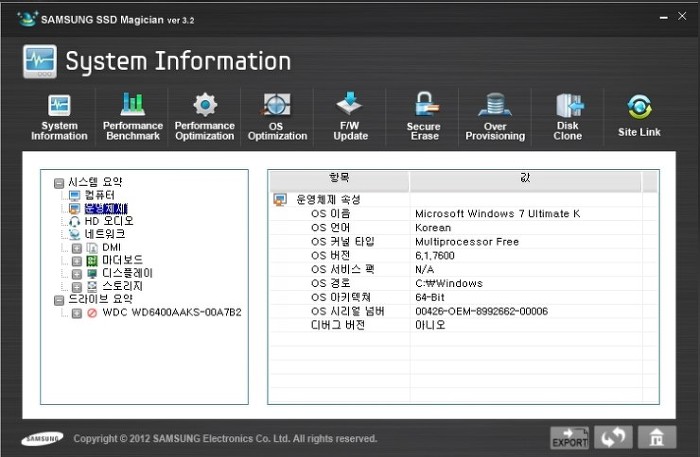This screenshot has width=700, height=457.
Task: Click the 64-Bit architecture value
Action: tap(430, 298)
